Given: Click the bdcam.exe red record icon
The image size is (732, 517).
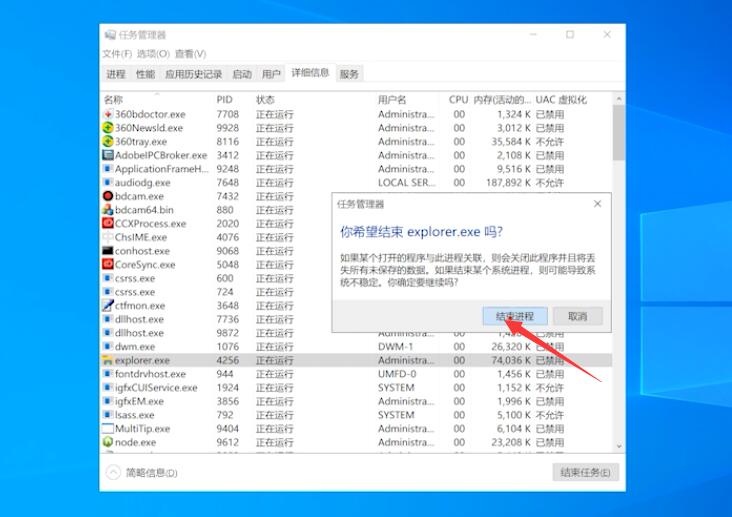Looking at the screenshot, I should pyautogui.click(x=108, y=197).
